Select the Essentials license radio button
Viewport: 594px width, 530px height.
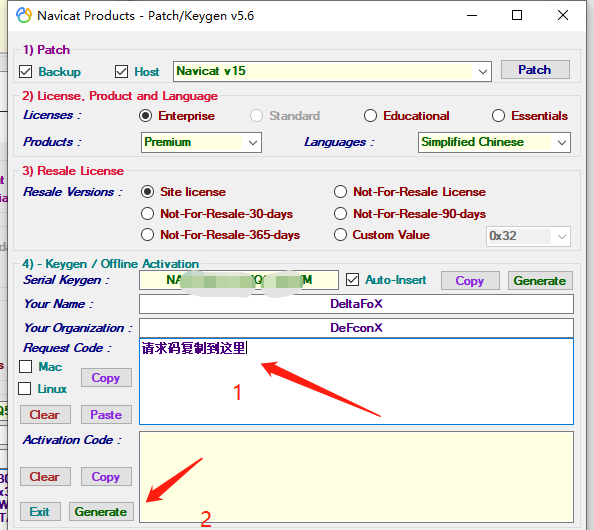[498, 116]
